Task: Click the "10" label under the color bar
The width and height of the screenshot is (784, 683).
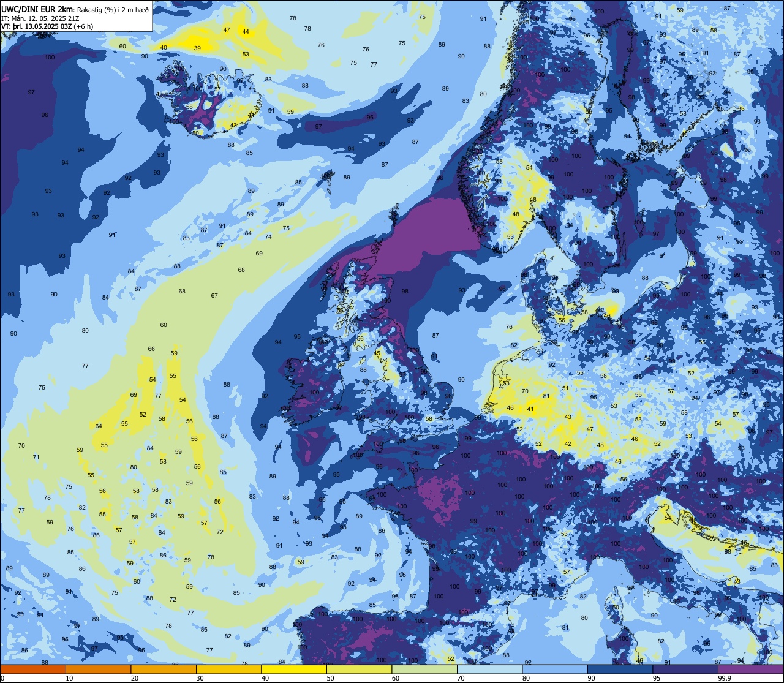Action: coord(69,678)
